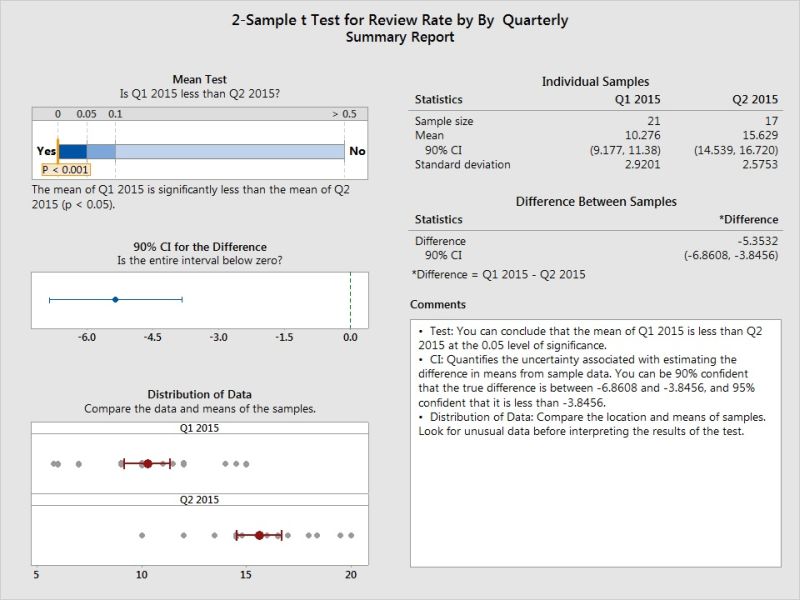
Task: Click the "Yes" label beside the p-value bar
Action: [x=45, y=151]
